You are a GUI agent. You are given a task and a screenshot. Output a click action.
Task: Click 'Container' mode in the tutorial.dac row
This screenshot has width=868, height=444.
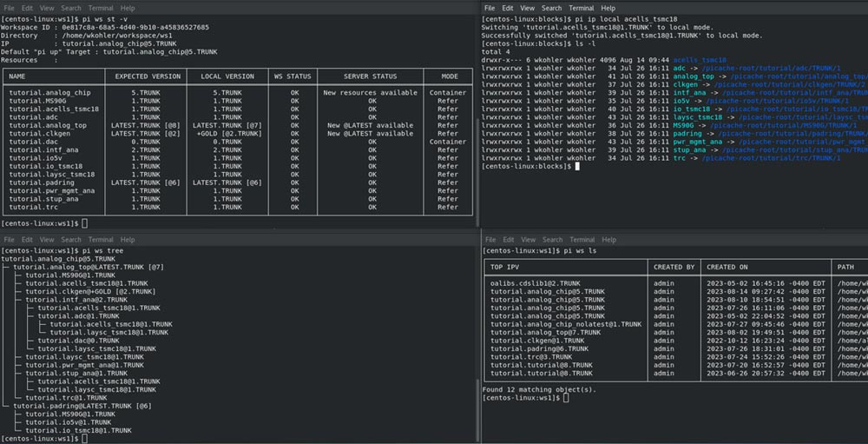point(448,142)
